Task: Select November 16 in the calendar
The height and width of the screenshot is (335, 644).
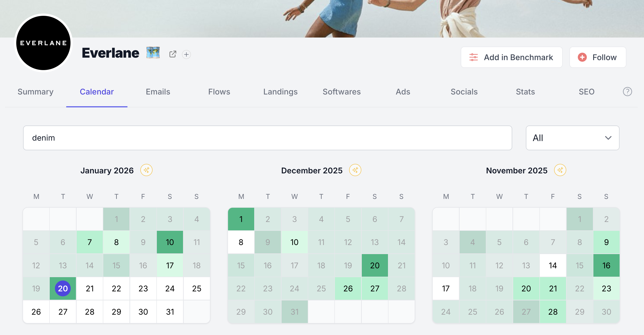Action: click(x=606, y=265)
